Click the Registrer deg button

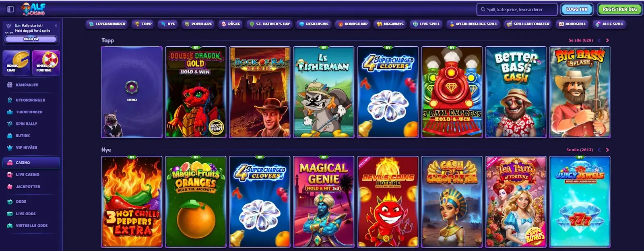tap(620, 9)
